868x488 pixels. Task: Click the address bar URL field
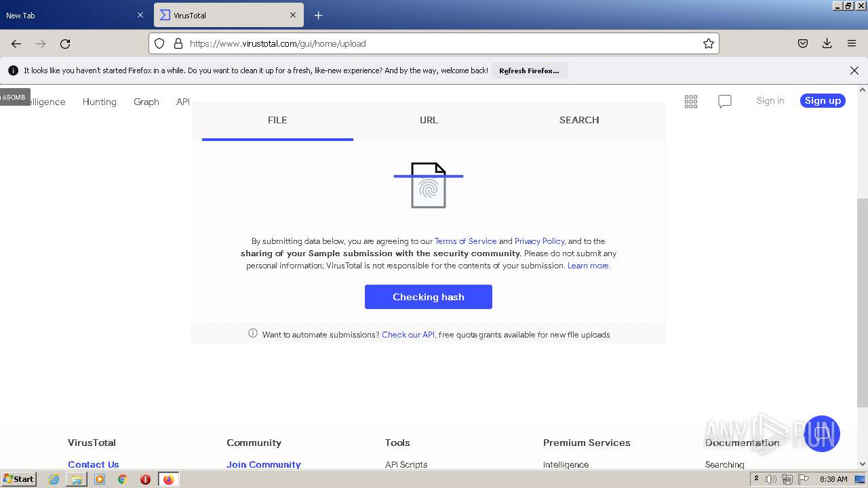coord(434,43)
